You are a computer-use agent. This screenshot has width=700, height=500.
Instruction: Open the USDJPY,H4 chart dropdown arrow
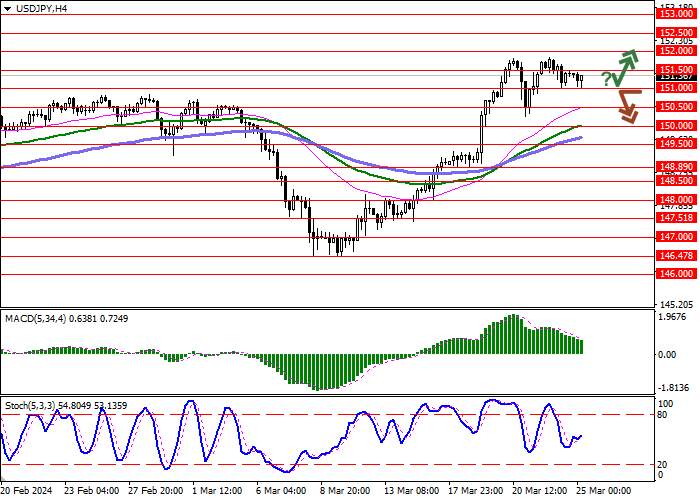pyautogui.click(x=8, y=8)
